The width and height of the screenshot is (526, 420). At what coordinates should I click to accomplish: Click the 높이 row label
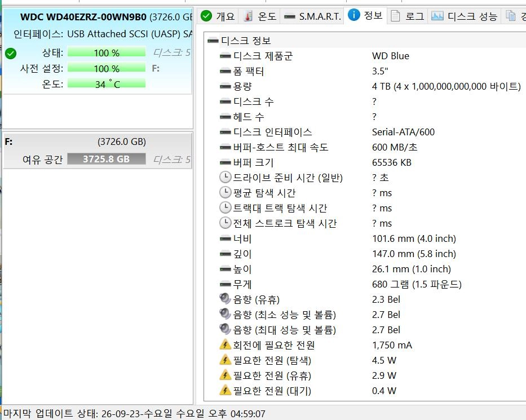point(242,269)
